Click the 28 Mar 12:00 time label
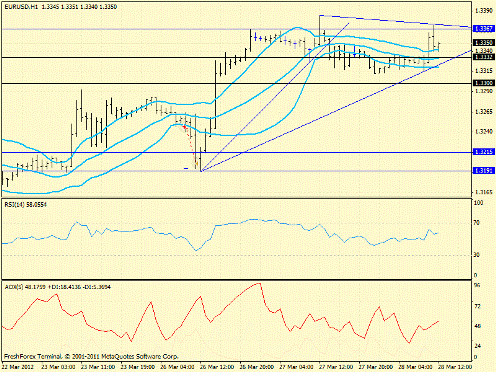 point(455,367)
